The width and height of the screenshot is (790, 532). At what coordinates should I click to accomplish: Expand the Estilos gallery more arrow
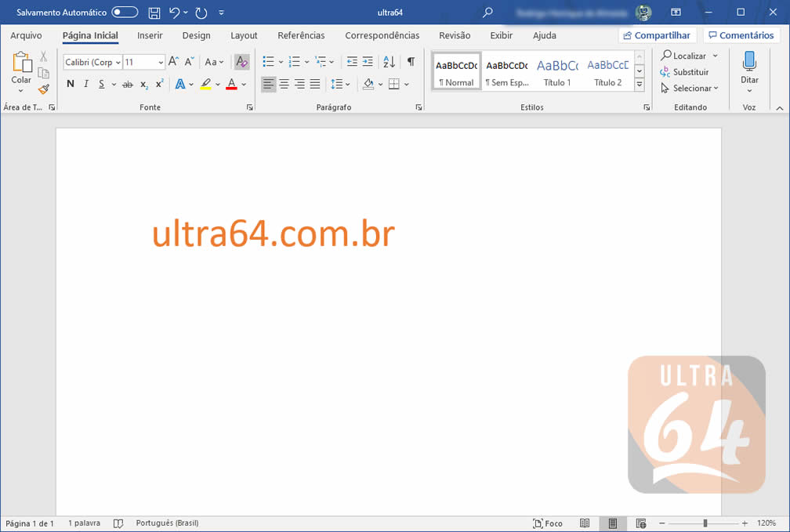point(640,85)
